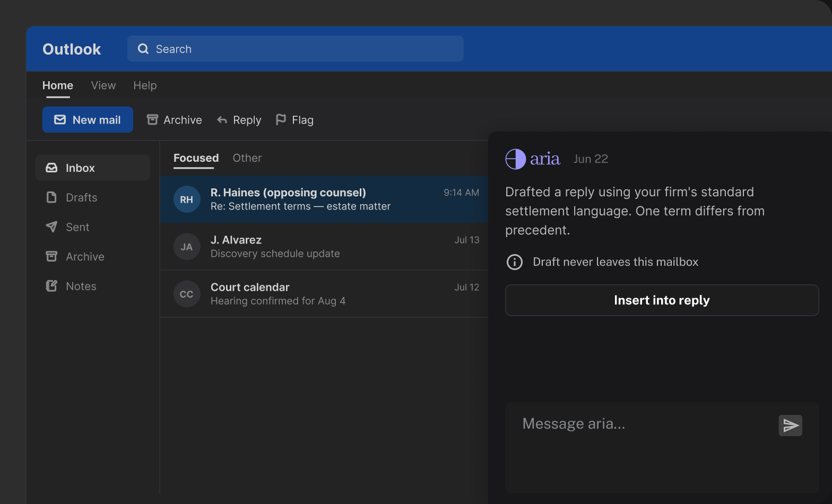Click Draft never leaves this mailbox text
832x504 pixels.
pyautogui.click(x=616, y=262)
